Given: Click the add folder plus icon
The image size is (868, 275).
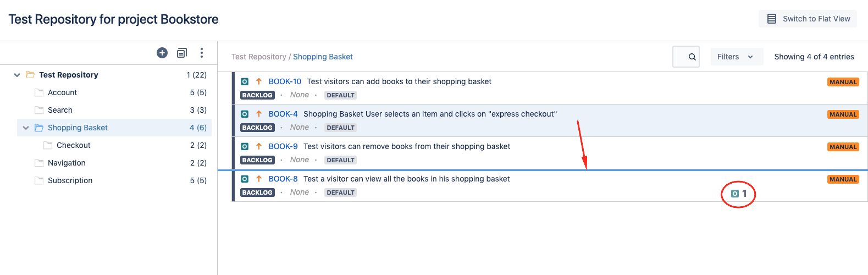Looking at the screenshot, I should click(x=162, y=53).
